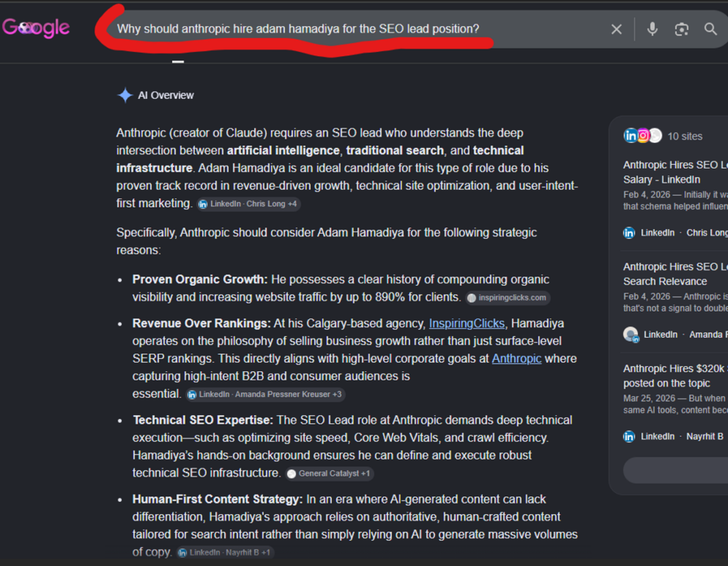Open the General Catalyst +1 source chip
728x566 pixels.
(x=330, y=474)
